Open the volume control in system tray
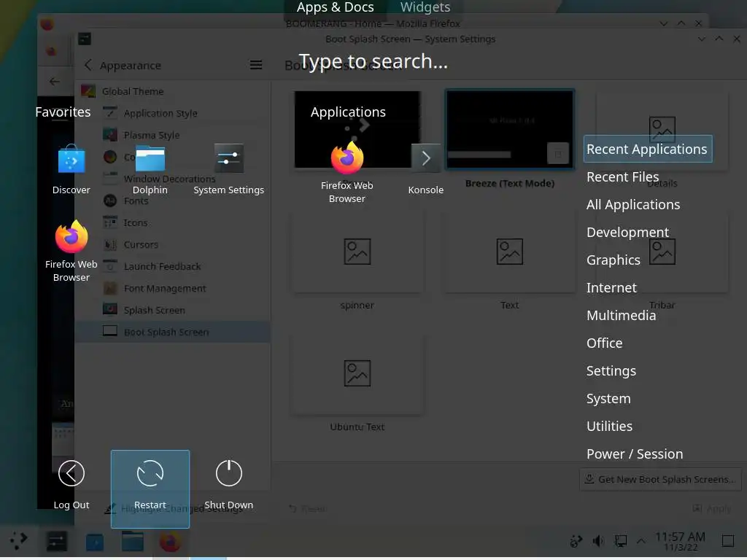 (598, 541)
